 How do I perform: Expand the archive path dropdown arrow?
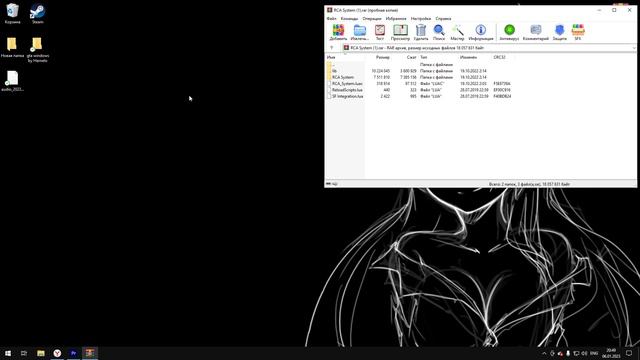tap(633, 48)
